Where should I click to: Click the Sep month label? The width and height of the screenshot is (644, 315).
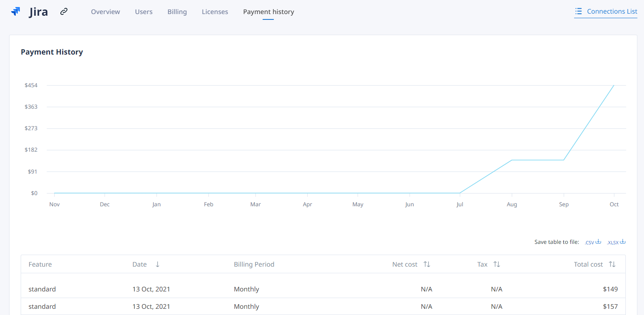click(564, 204)
